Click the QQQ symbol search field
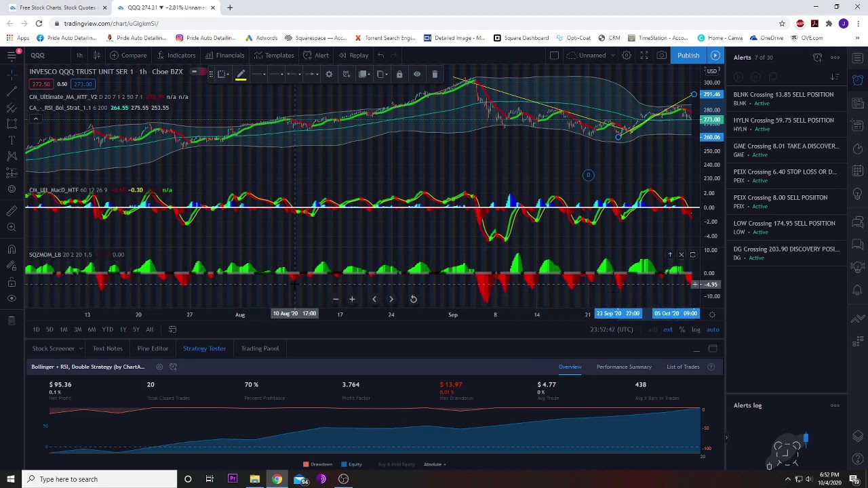 (49, 56)
